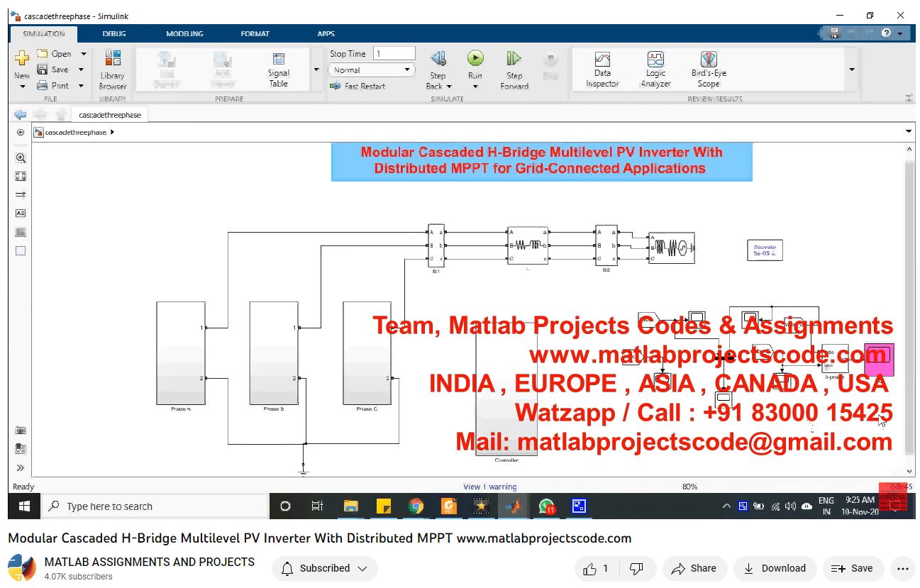
Task: Toggle Fast Restart mode
Action: coord(358,87)
